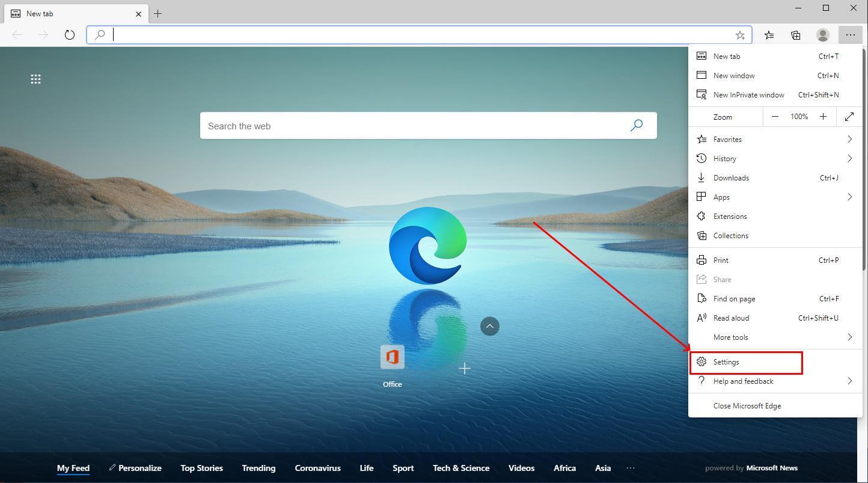Expand the History submenu

pyautogui.click(x=775, y=158)
